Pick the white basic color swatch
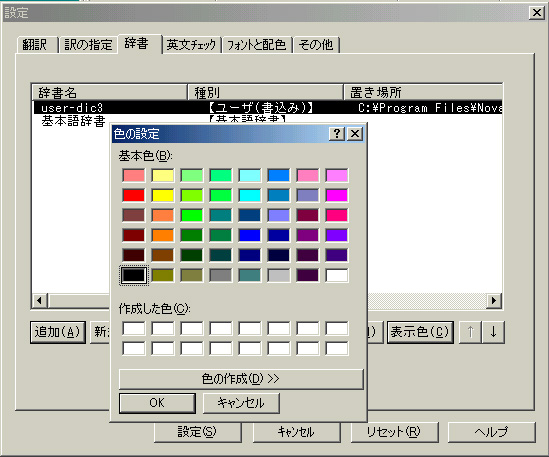The image size is (549, 457). coord(336,275)
